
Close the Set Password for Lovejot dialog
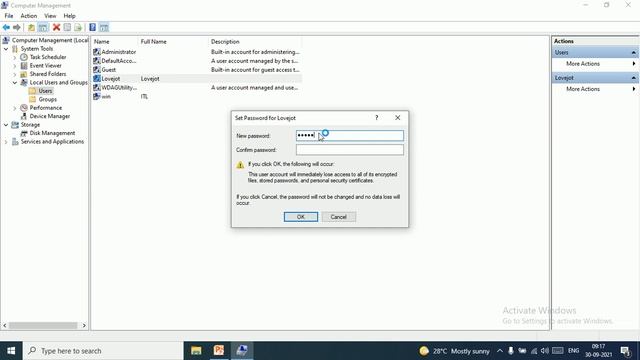(398, 118)
